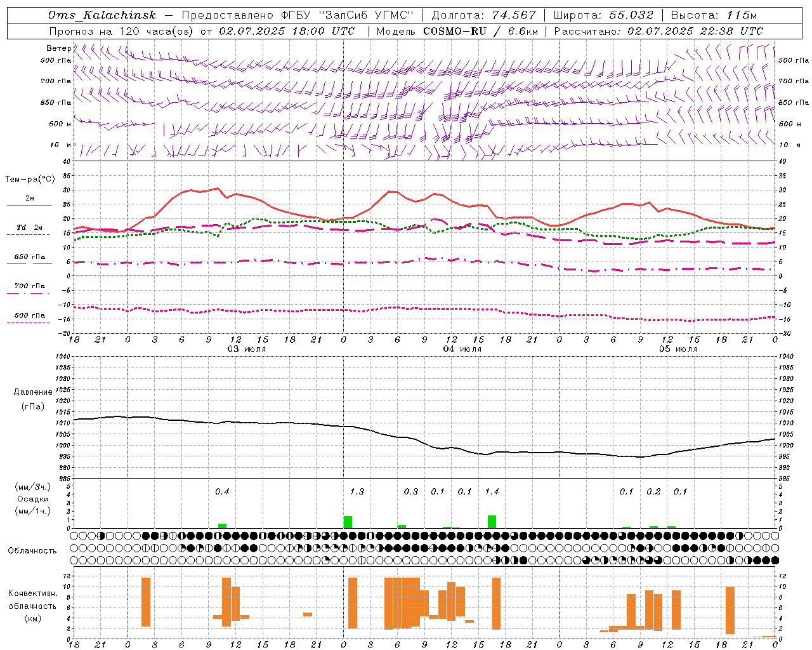Click the first orange convective cloud bar
Screen dimensions: 812x650
(x=146, y=602)
